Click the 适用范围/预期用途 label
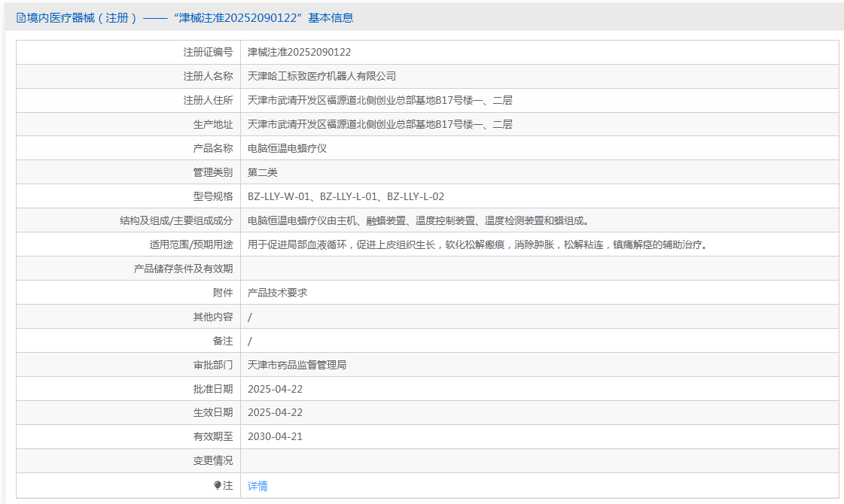 tap(191, 244)
